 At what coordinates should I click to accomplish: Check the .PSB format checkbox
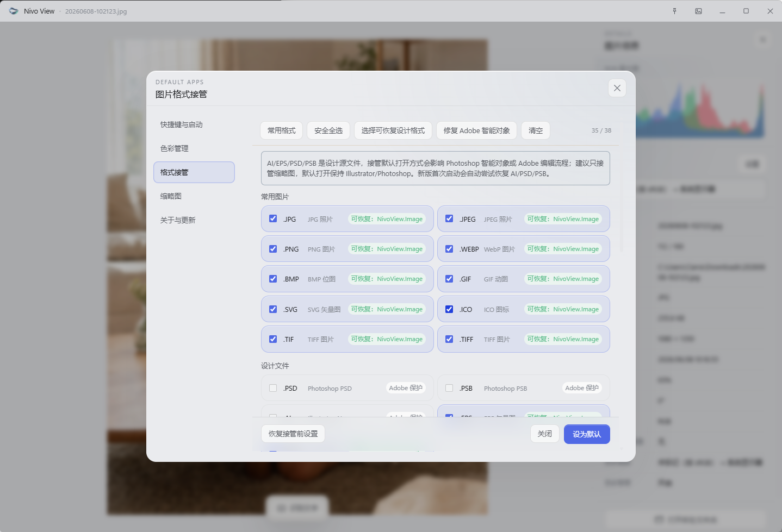coord(449,388)
